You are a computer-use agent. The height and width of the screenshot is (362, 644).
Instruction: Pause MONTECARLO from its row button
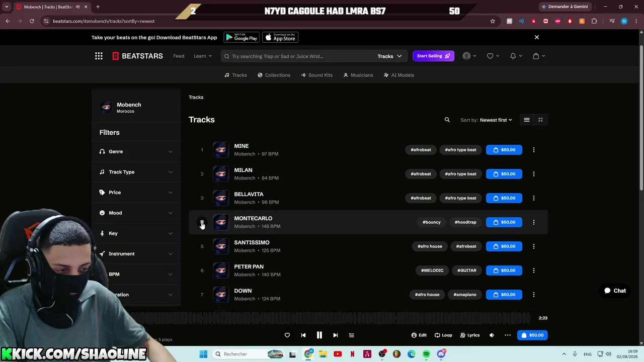pyautogui.click(x=202, y=222)
